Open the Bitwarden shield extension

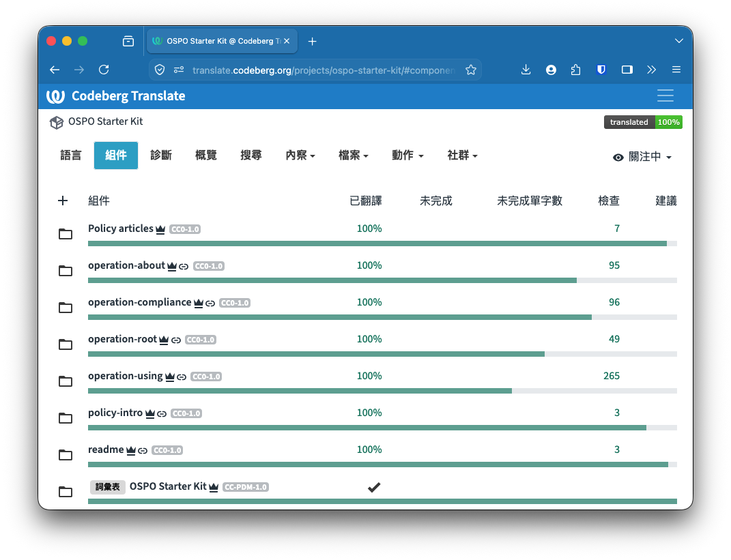tap(601, 70)
